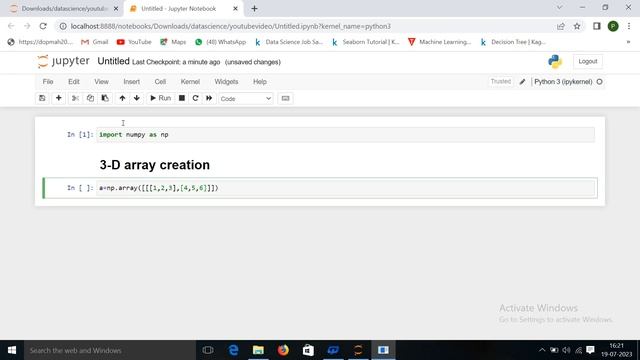Select the 3-D array creation heading

155,165
